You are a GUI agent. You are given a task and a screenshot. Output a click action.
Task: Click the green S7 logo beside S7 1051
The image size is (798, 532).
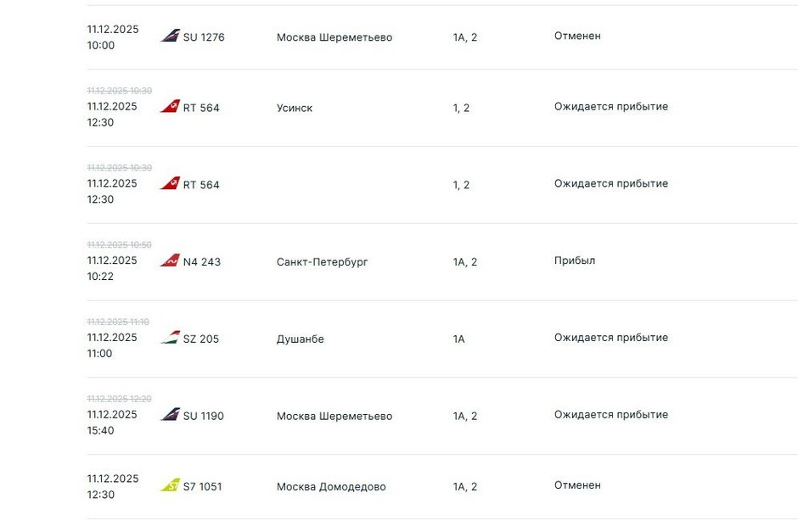[170, 486]
